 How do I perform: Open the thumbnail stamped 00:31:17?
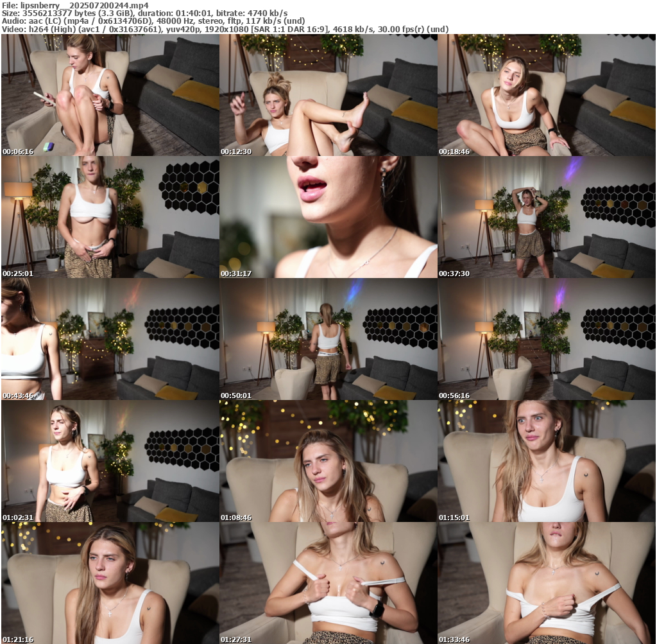point(328,217)
